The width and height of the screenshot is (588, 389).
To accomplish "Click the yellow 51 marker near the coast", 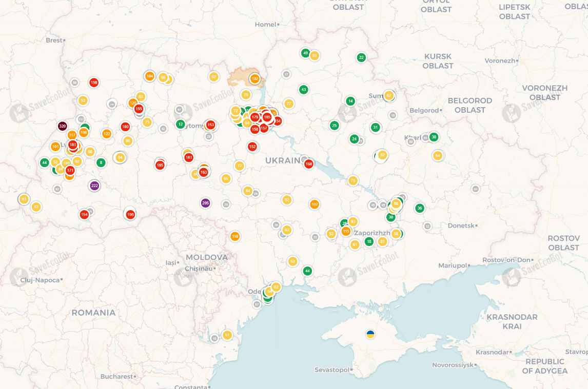I will point(227,335).
